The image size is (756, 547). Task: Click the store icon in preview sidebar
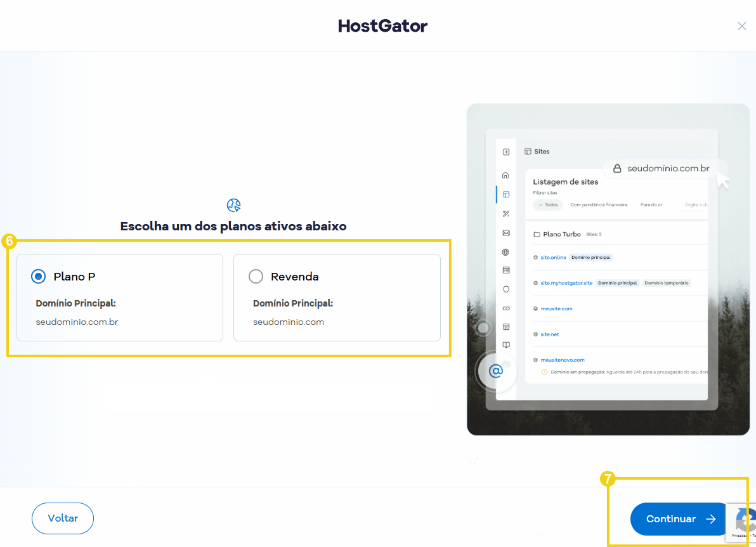coord(505,327)
